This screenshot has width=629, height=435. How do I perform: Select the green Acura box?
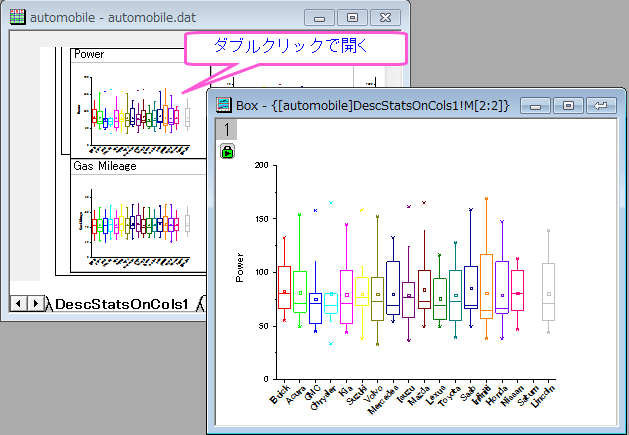(x=300, y=292)
